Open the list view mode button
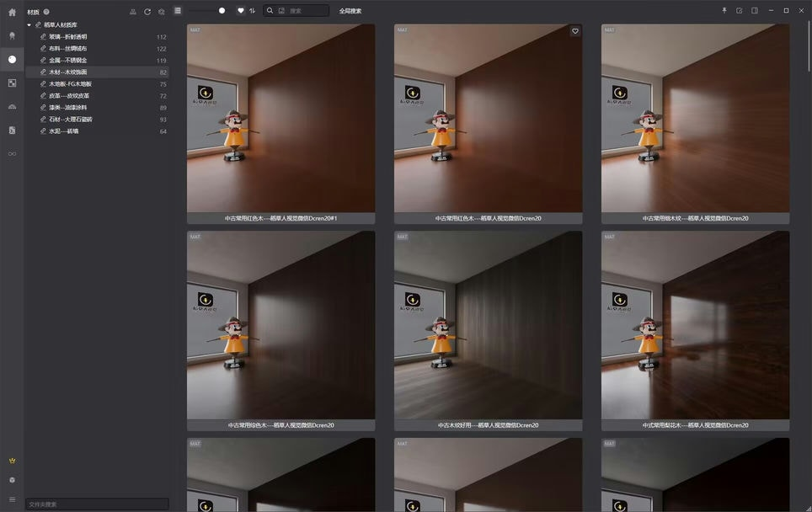 (178, 11)
